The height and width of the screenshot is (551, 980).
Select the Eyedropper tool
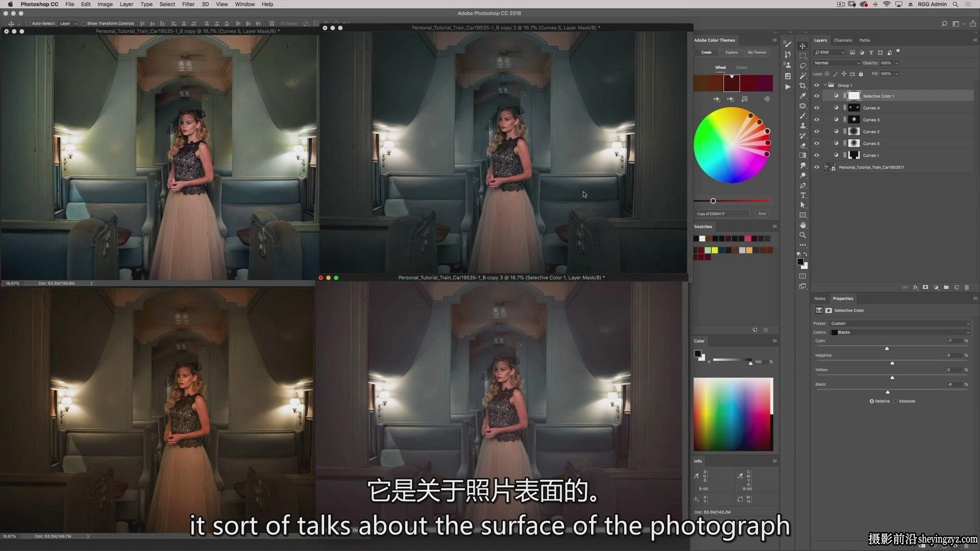(x=803, y=95)
